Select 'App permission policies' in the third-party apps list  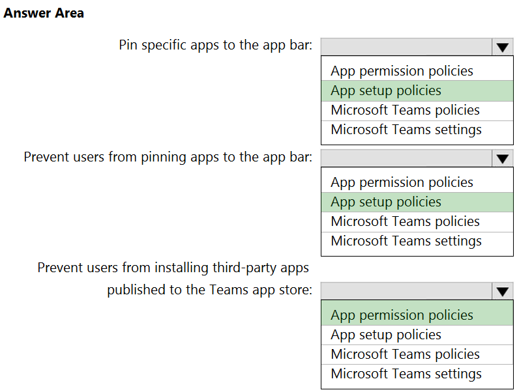417,314
